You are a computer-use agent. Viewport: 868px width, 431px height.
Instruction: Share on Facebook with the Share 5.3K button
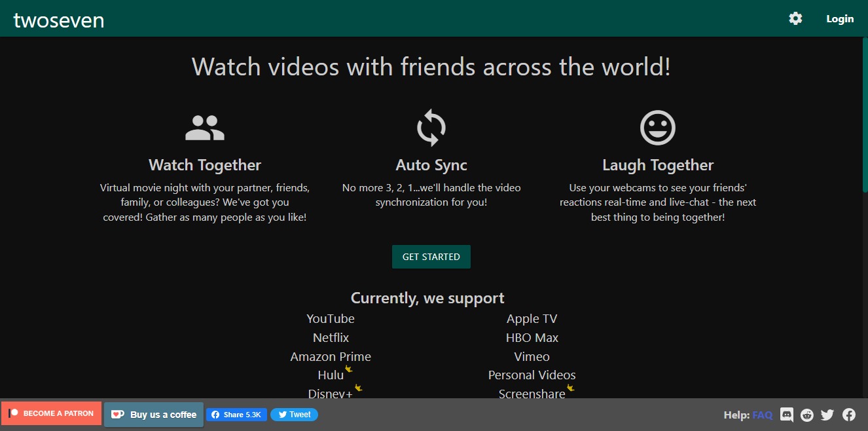(x=236, y=415)
